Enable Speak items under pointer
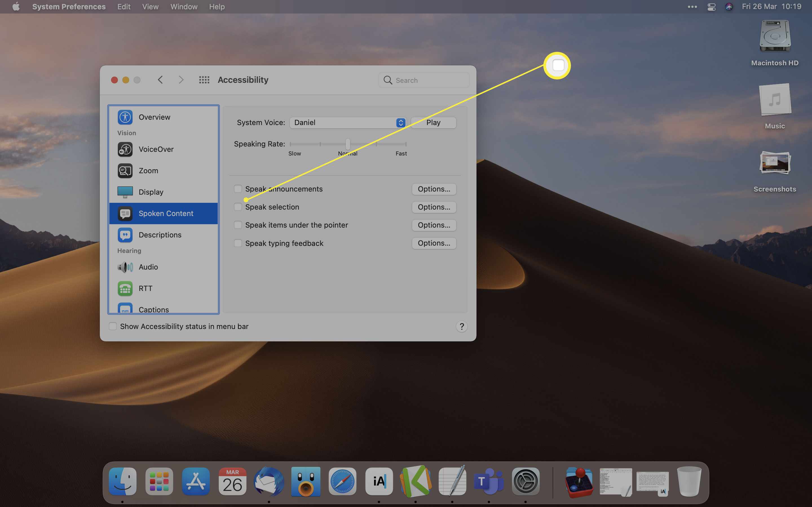 [238, 225]
